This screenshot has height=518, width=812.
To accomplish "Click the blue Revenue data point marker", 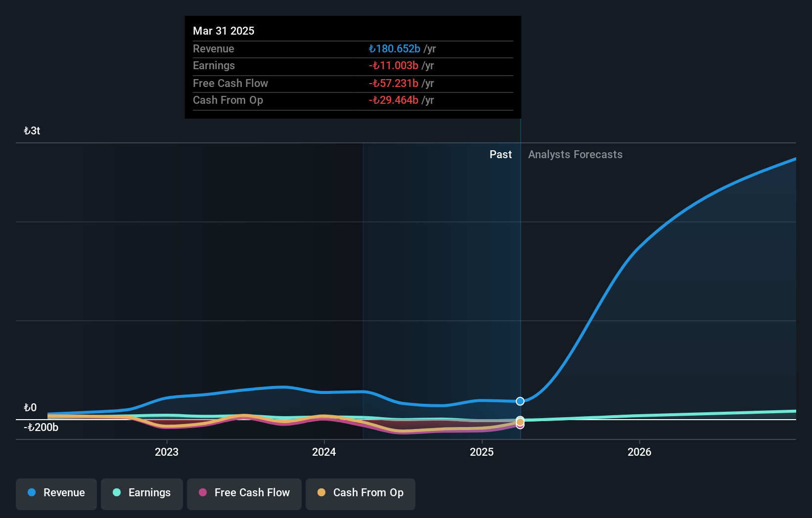I will point(520,401).
